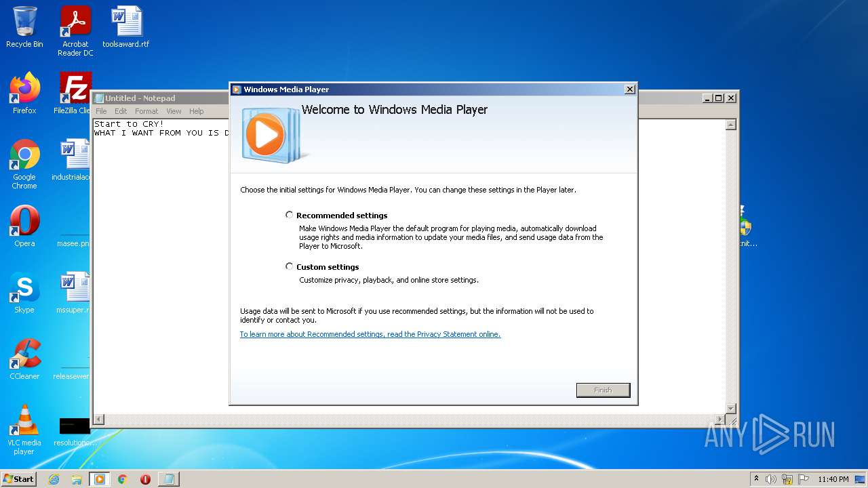Screen dimensions: 868x488
Task: Open FileZilla Client desktop shortcut
Action: [x=75, y=94]
